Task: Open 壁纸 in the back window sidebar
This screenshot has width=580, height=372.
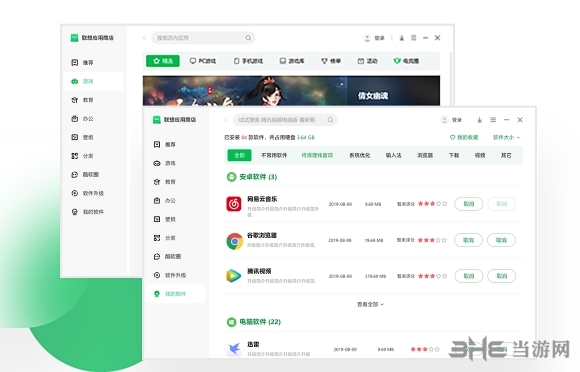Action: 82,137
